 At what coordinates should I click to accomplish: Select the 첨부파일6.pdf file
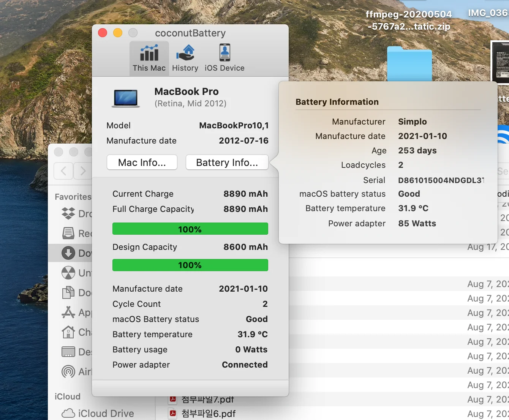click(202, 414)
